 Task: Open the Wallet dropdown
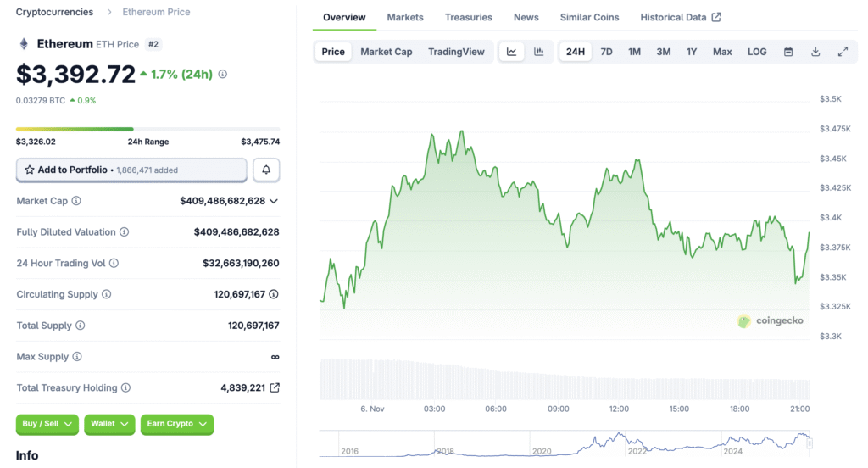[x=110, y=424]
